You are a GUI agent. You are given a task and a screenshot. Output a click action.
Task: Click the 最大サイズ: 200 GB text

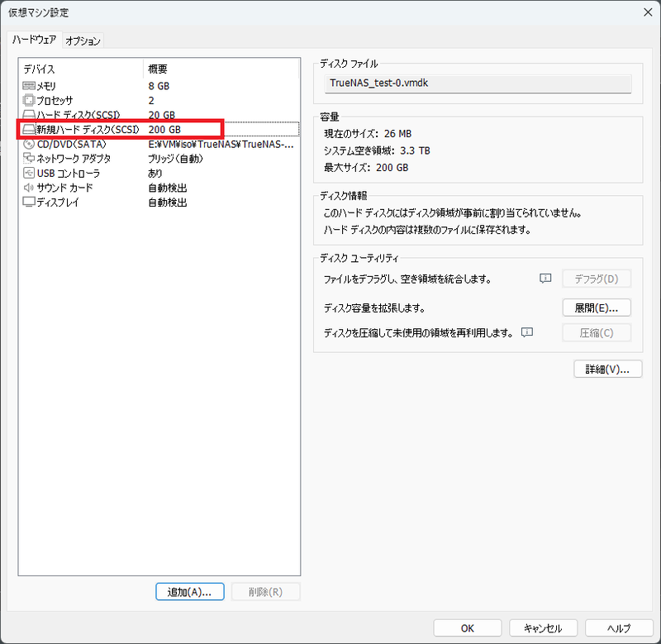(x=366, y=168)
